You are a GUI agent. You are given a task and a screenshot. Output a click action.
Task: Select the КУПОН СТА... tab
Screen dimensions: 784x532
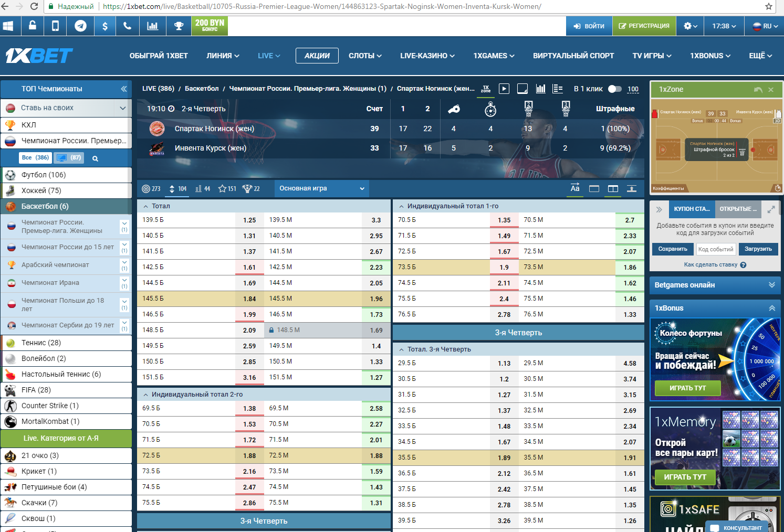[692, 209]
